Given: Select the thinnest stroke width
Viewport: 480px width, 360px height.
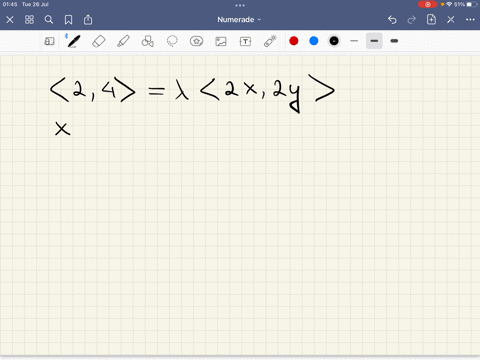Looking at the screenshot, I should click(354, 41).
